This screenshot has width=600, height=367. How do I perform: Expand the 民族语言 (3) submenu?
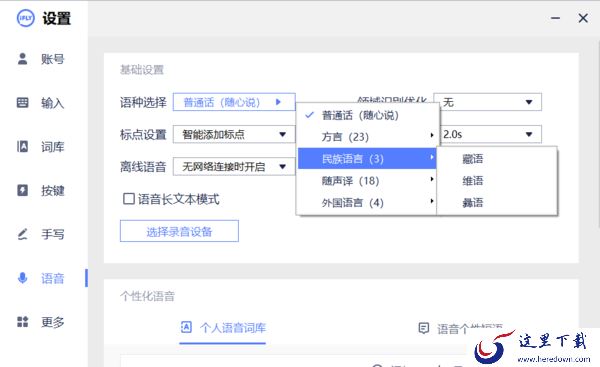point(367,158)
